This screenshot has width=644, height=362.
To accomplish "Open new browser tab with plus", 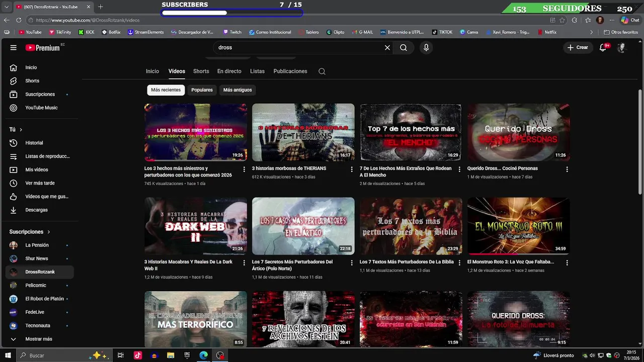I will point(101,7).
